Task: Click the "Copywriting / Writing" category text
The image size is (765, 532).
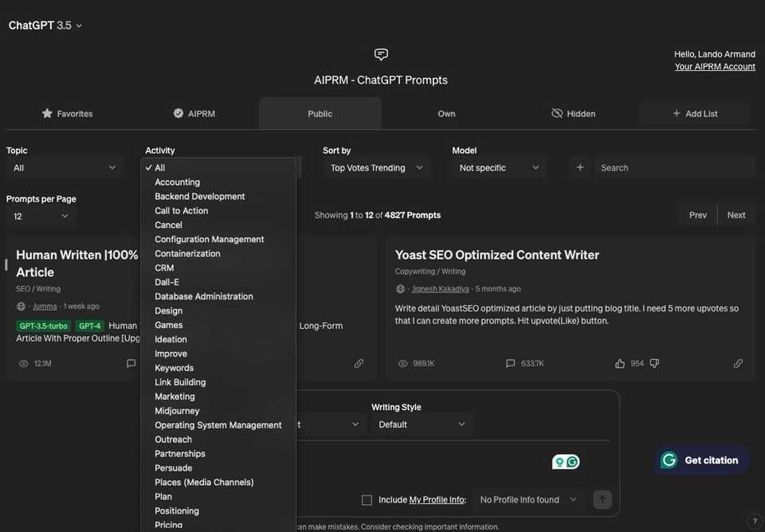Action: click(430, 272)
